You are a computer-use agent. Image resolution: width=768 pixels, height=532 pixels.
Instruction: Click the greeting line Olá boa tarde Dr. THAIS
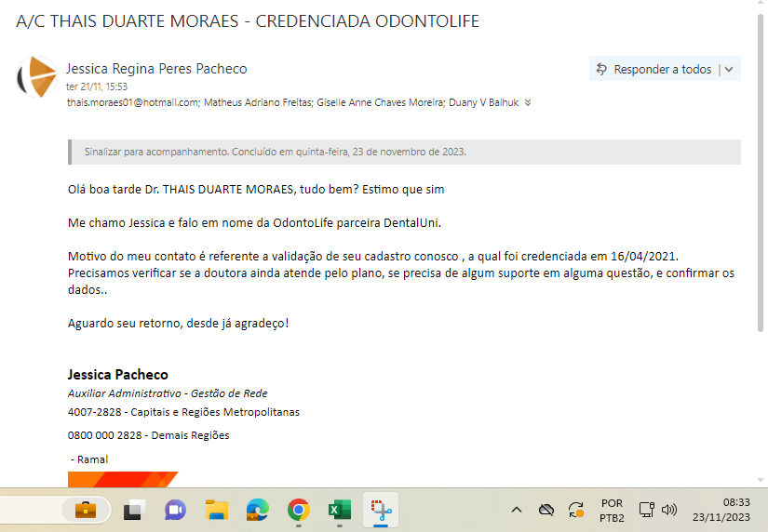point(256,190)
